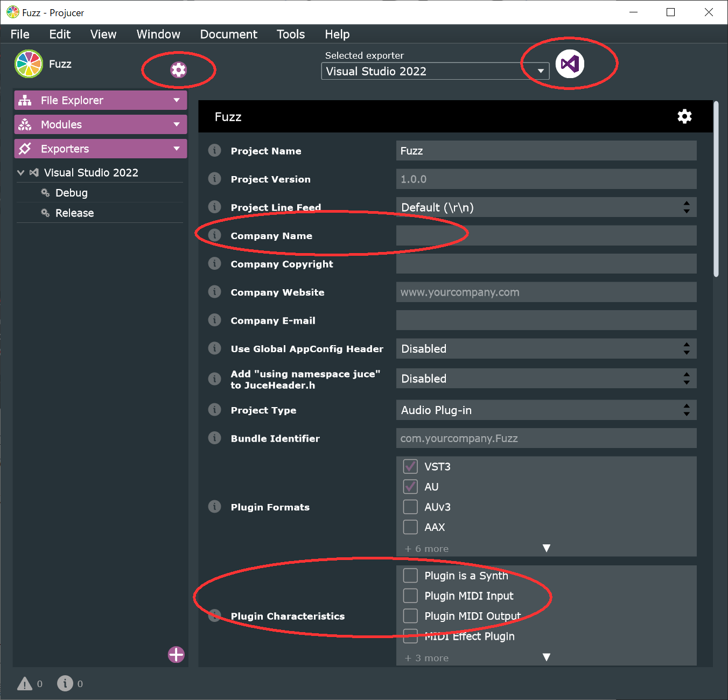Open the Help menu

click(x=337, y=34)
